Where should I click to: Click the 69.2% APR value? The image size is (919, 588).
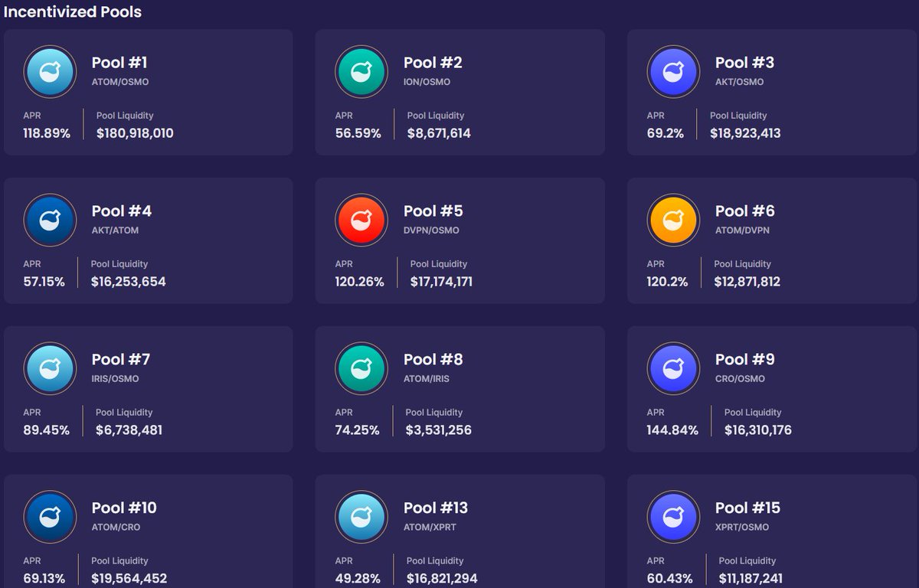665,133
